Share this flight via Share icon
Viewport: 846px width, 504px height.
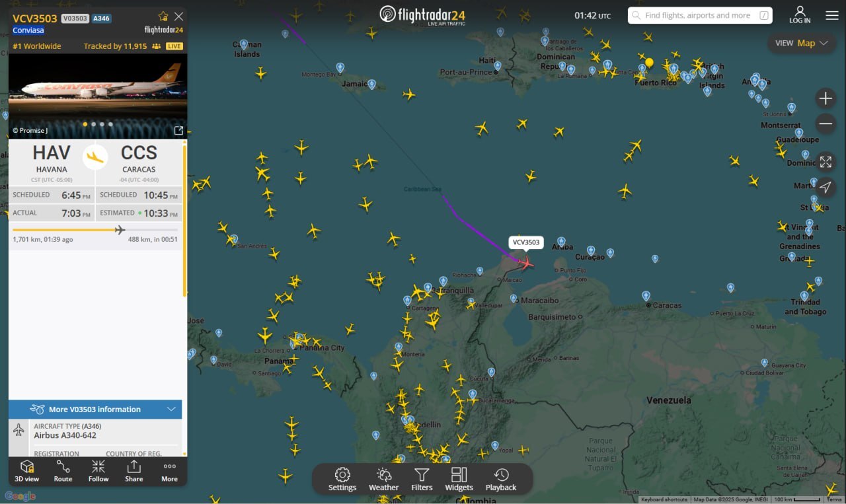click(134, 470)
